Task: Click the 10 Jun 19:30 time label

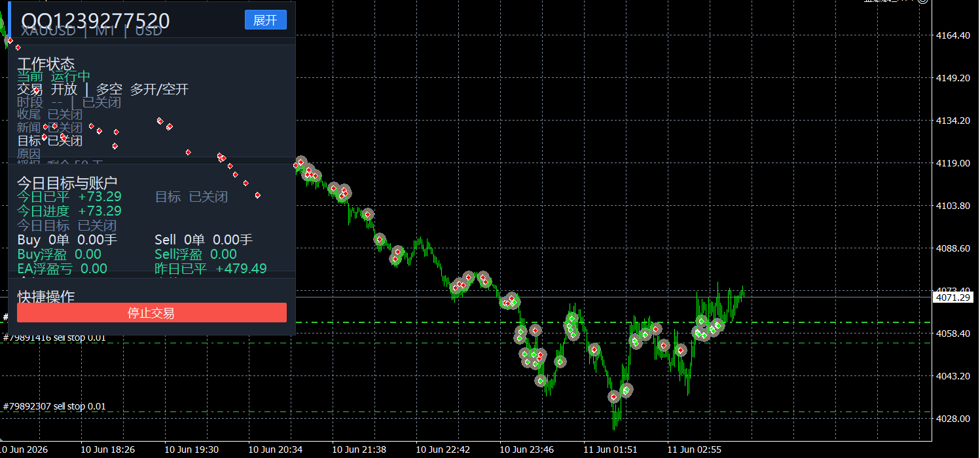Action: pos(192,450)
